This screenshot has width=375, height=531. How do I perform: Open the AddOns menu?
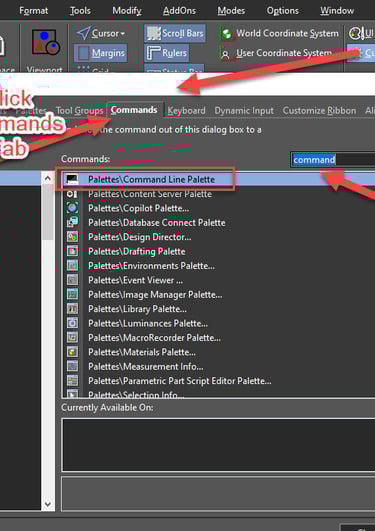coord(179,11)
